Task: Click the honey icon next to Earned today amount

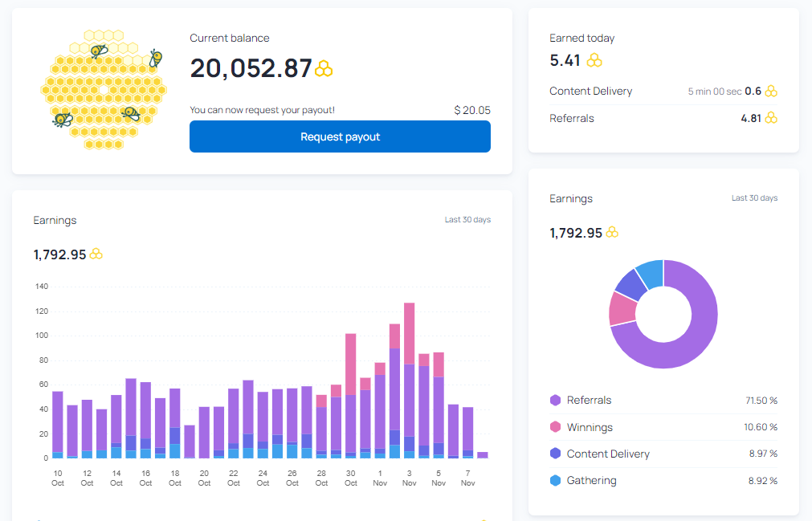Action: 594,60
